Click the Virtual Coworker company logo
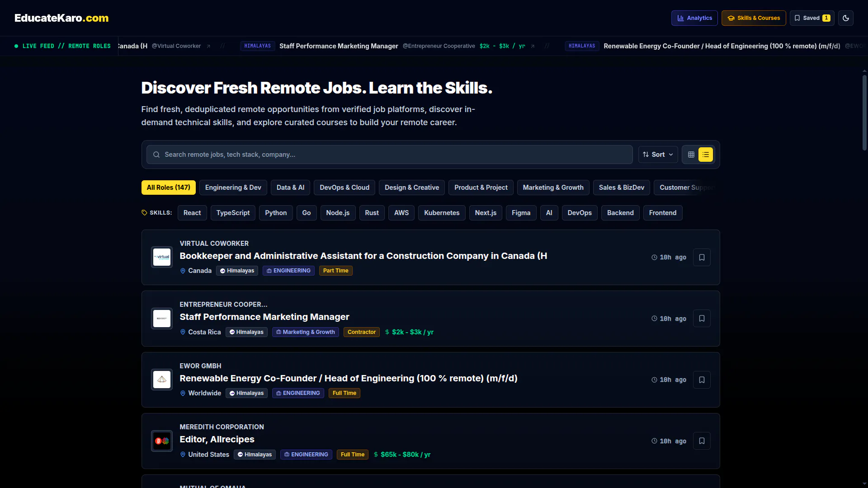Viewport: 868px width, 488px height. click(x=162, y=257)
